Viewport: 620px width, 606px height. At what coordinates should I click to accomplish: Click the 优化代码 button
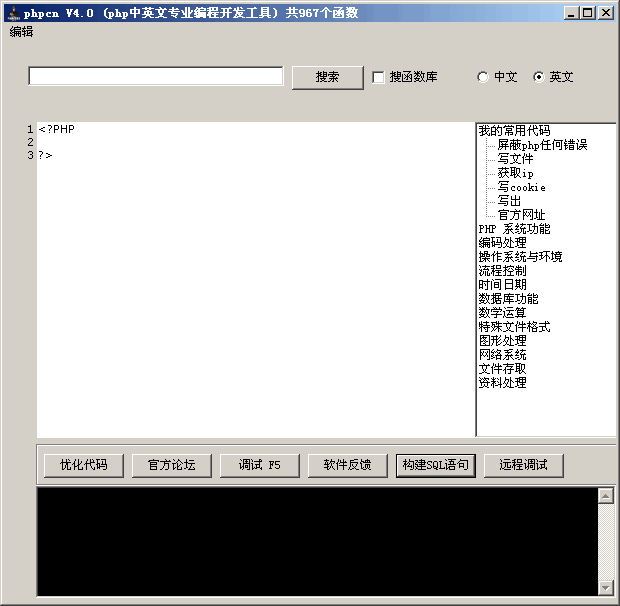84,465
